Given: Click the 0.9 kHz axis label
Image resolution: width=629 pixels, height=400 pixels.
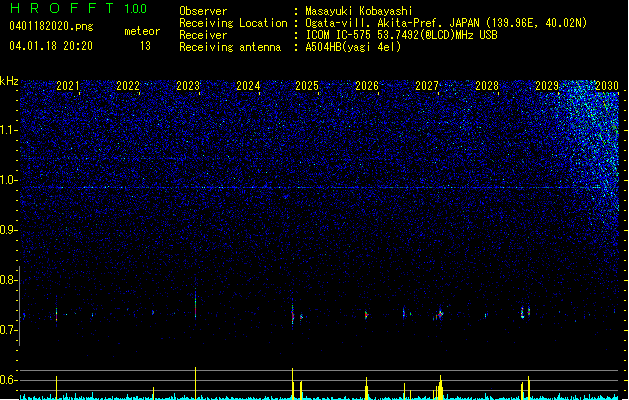Looking at the screenshot, I should [8, 230].
